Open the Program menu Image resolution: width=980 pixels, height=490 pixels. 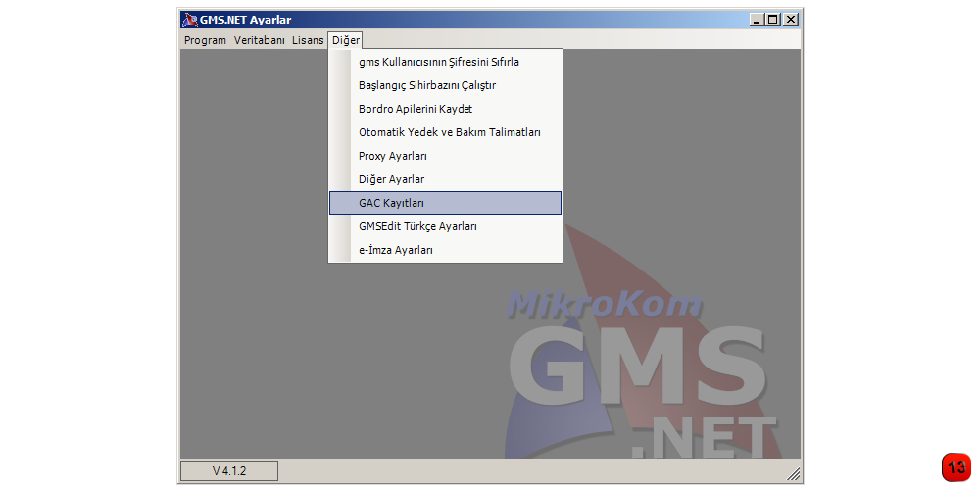205,40
